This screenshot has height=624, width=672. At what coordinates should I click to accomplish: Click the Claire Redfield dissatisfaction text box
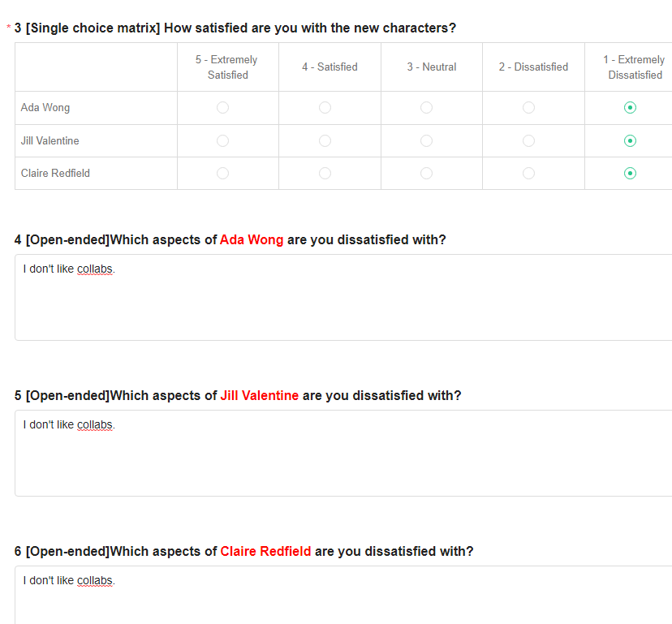(x=343, y=595)
